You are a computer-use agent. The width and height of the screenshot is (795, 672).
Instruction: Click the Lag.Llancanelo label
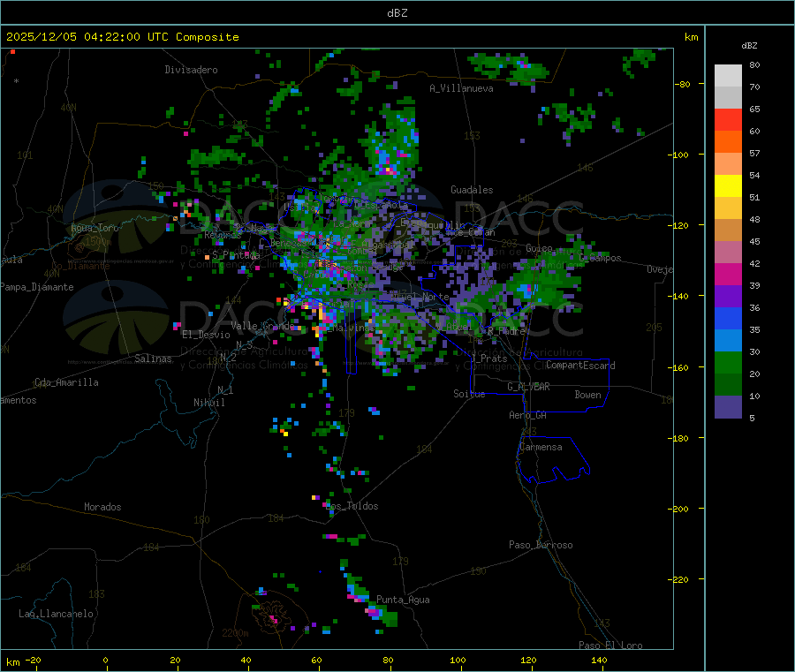click(56, 614)
